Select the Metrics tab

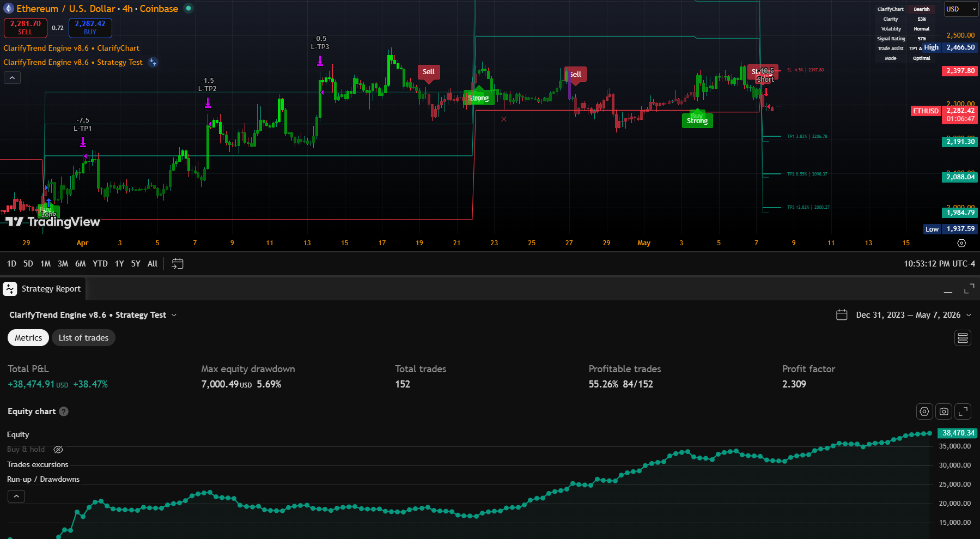point(28,338)
